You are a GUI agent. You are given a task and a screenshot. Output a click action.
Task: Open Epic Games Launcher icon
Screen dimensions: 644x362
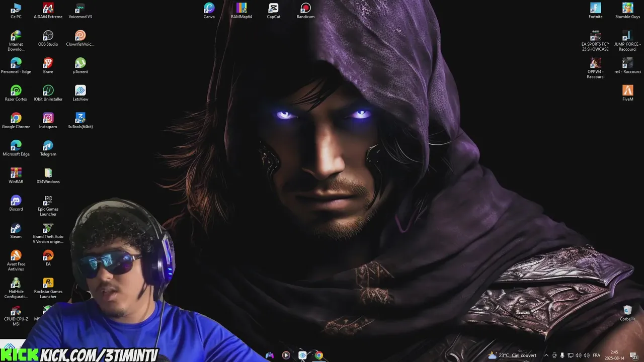coord(48,206)
